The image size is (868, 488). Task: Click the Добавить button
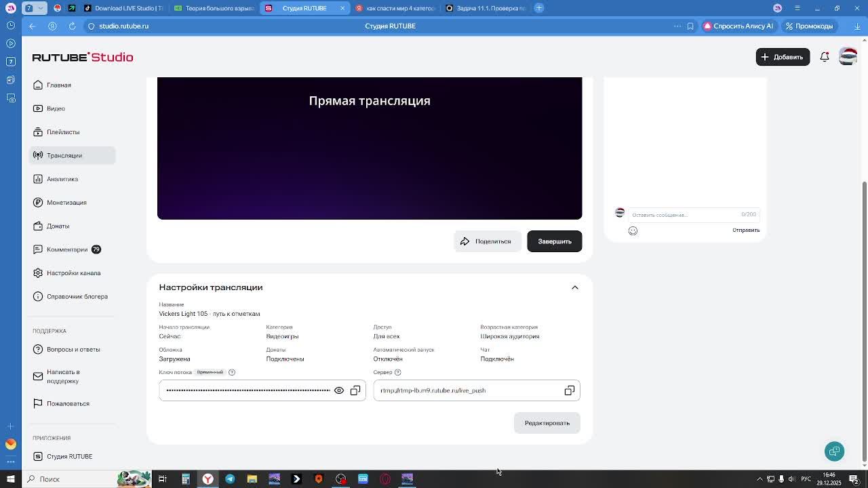[783, 57]
